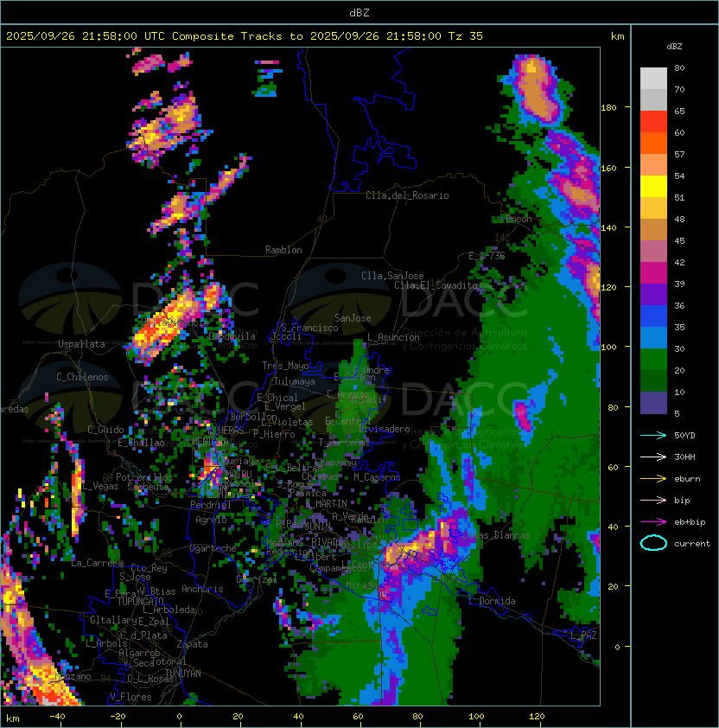
Task: Click the dBZ title in the top bar
Action: [x=359, y=13]
